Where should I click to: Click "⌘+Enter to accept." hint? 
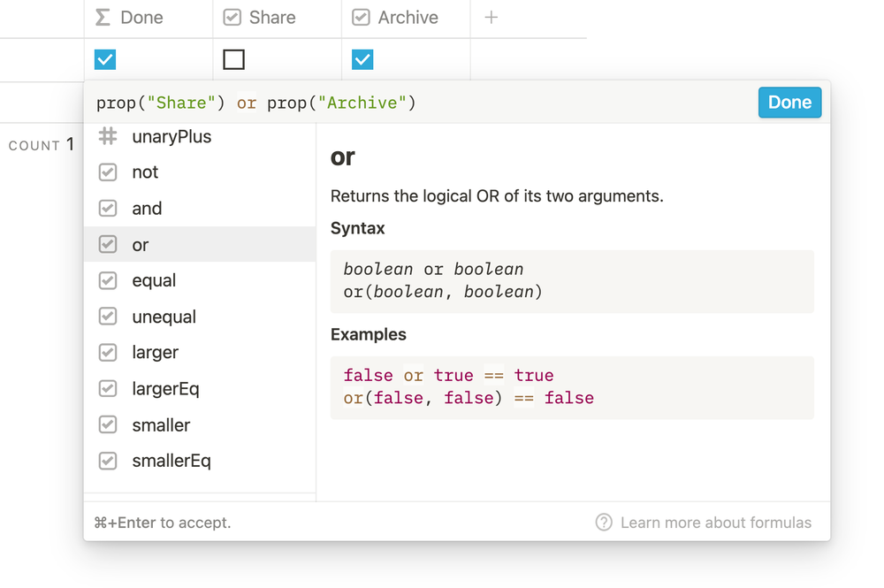pyautogui.click(x=163, y=523)
